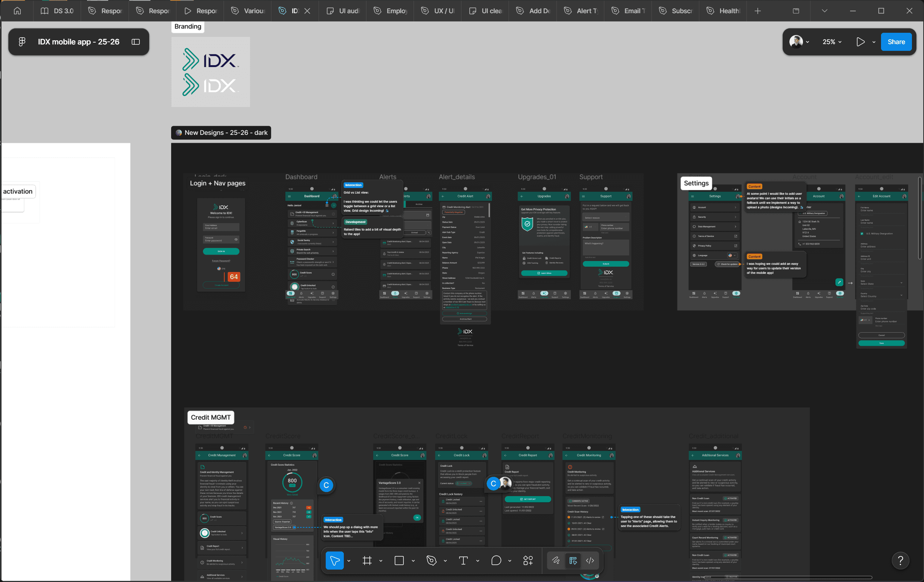Click U.S. Military Designation checkbox in Edit Account
Screen dimensions: 924x582
click(862, 234)
